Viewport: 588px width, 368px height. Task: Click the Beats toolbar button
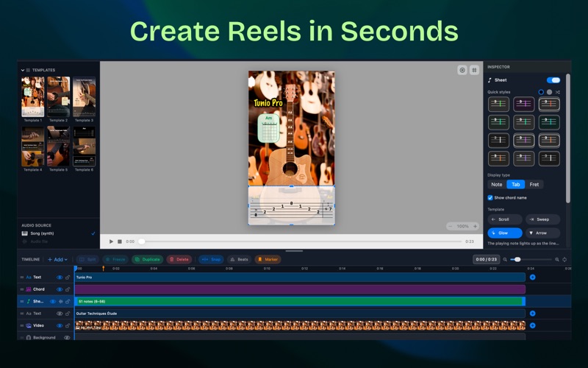(x=240, y=260)
